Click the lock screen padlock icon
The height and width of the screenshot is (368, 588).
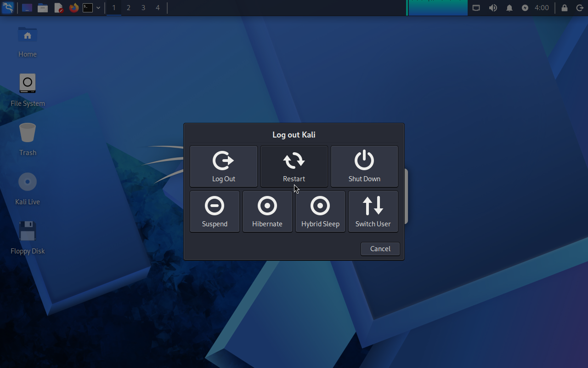click(565, 8)
